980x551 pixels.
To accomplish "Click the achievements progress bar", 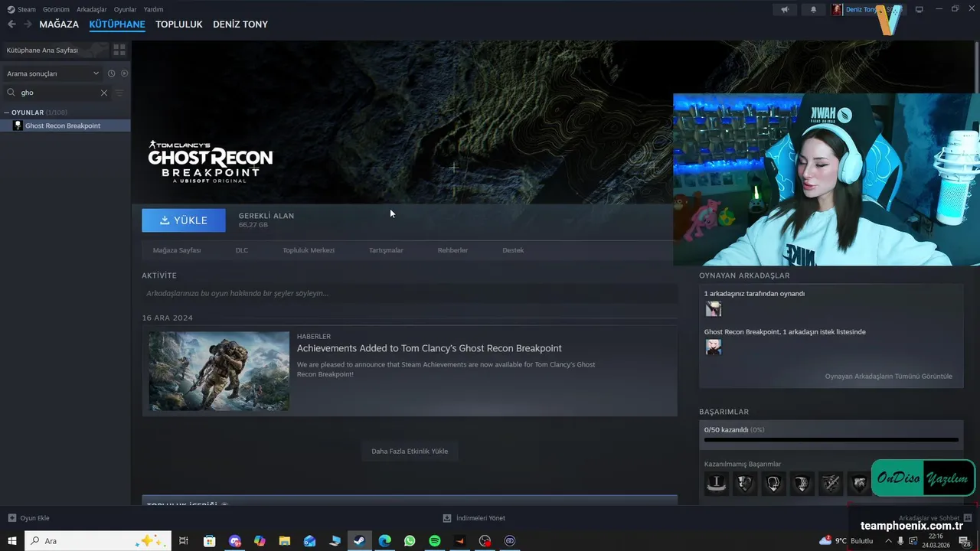I will coord(831,440).
